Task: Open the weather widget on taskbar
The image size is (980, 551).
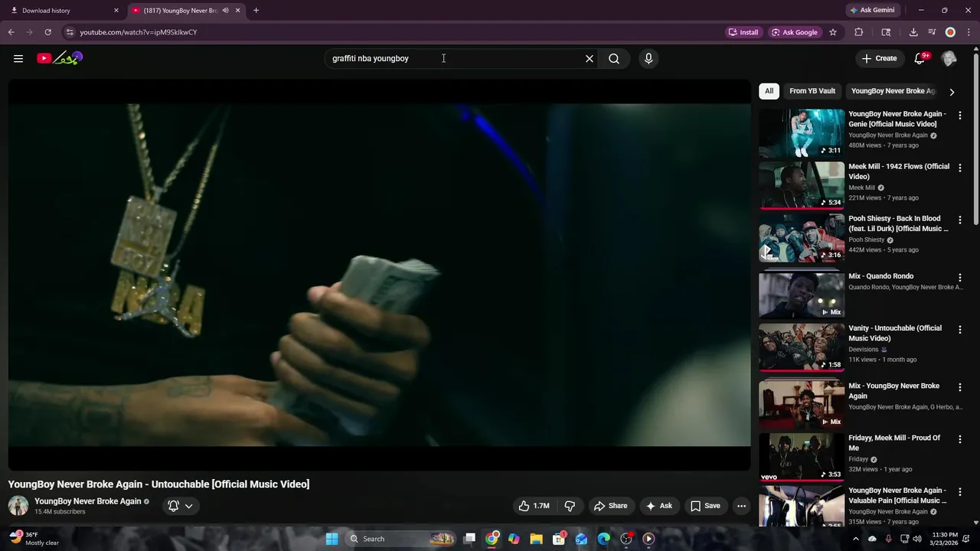Action: pos(34,539)
